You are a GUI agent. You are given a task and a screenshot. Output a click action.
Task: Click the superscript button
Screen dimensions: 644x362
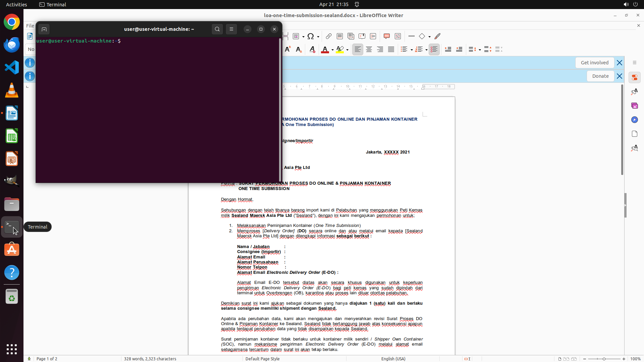[x=287, y=49]
